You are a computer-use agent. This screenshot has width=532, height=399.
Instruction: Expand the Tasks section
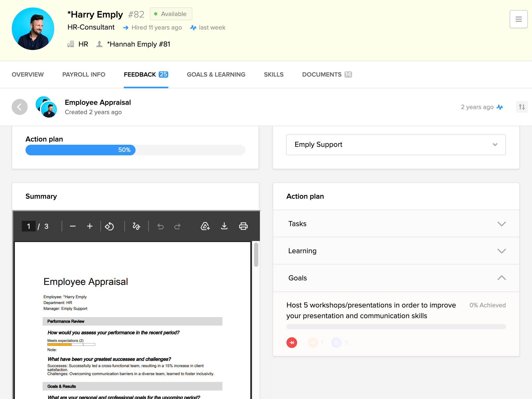click(501, 224)
